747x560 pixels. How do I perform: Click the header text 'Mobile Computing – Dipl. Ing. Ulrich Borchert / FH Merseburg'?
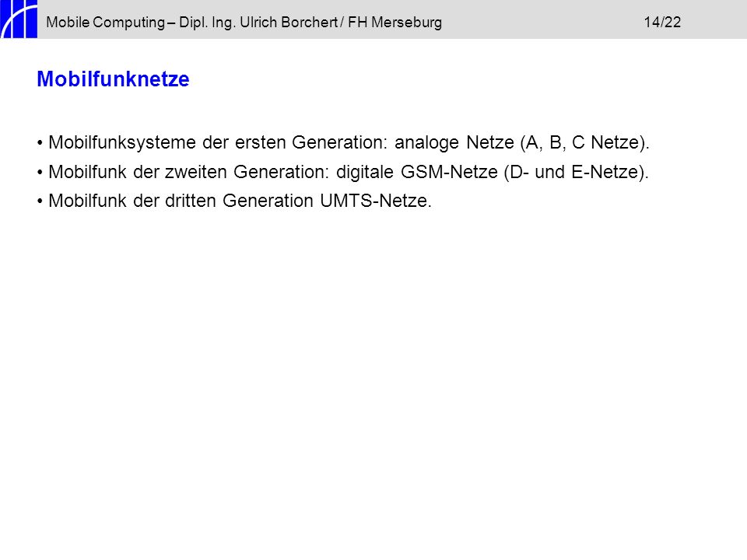[x=244, y=23]
